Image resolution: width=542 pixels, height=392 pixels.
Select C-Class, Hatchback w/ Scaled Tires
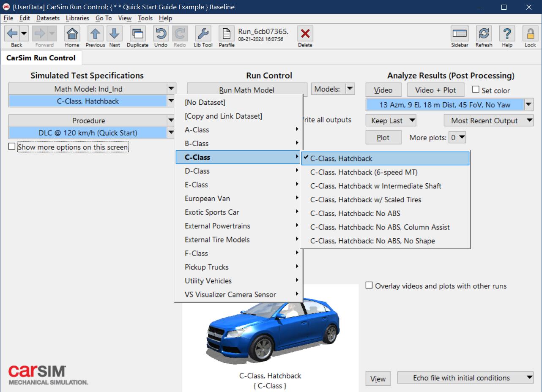(385, 199)
